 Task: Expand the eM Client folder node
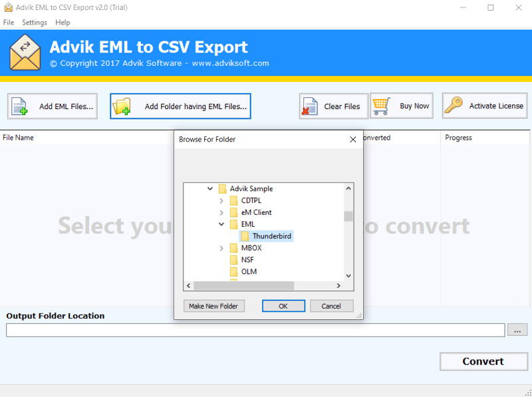(x=221, y=212)
